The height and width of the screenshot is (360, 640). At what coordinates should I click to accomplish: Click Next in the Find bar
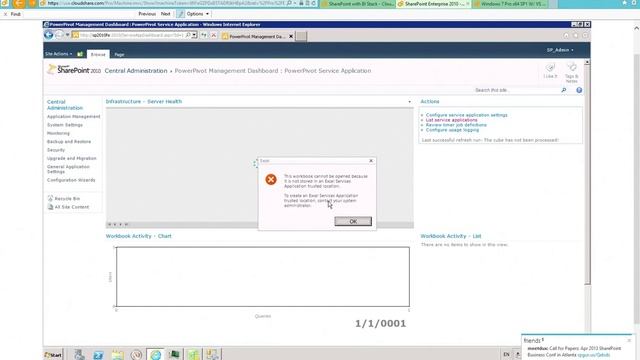pos(165,14)
